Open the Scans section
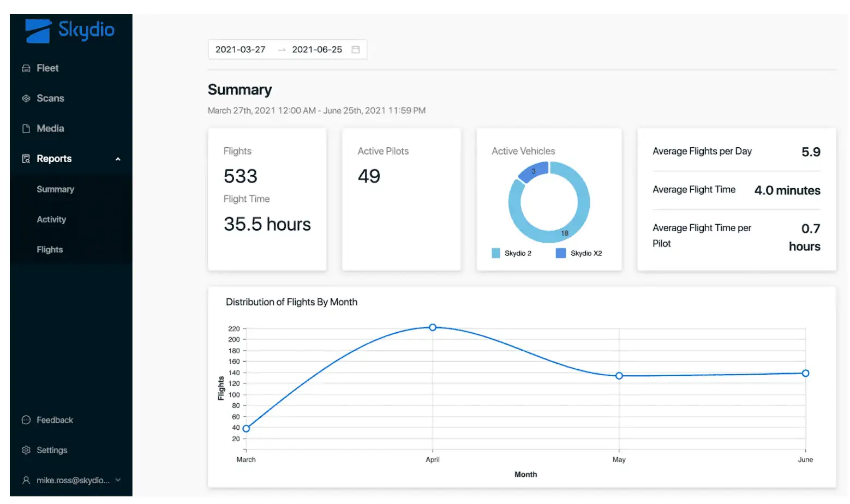This screenshot has width=850, height=504. pos(50,98)
